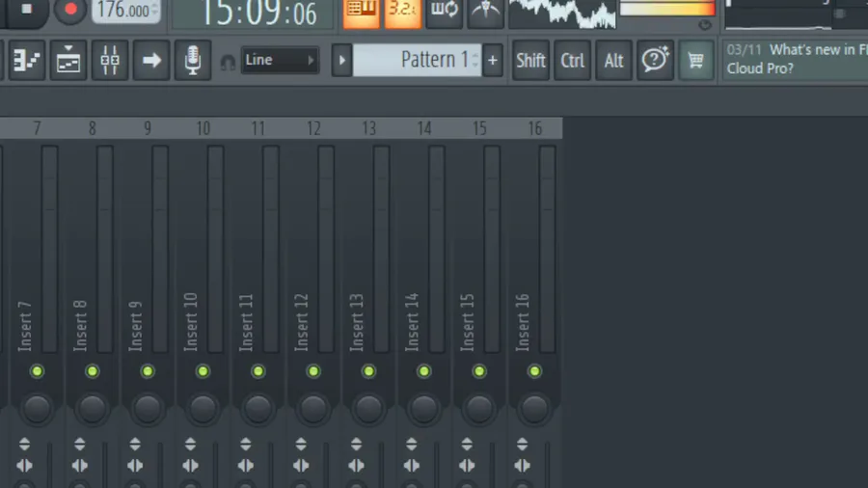
Task: Open the Channel rack view icon
Action: click(x=26, y=61)
